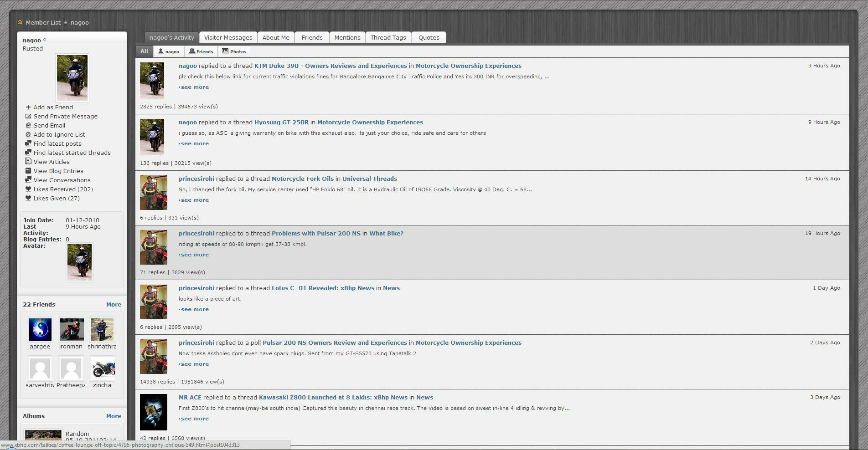Open the Universal Threads forum link

[x=370, y=179]
